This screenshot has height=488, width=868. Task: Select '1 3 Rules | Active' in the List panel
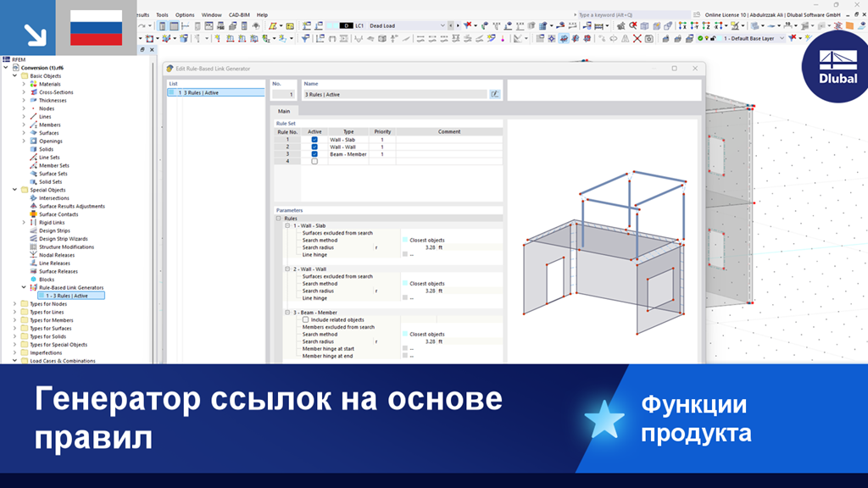[x=216, y=93]
